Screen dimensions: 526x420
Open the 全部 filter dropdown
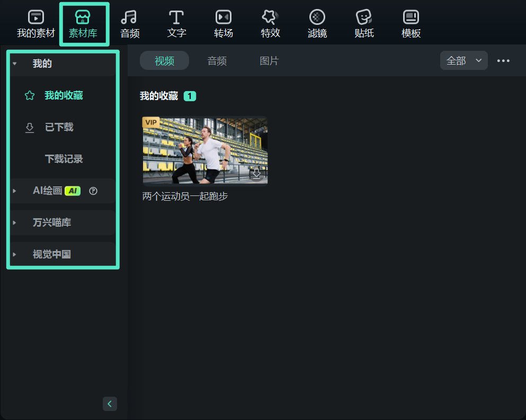click(x=463, y=60)
